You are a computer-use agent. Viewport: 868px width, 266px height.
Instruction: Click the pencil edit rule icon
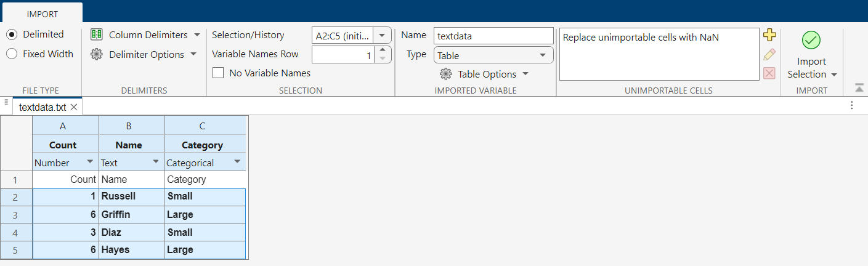click(769, 54)
